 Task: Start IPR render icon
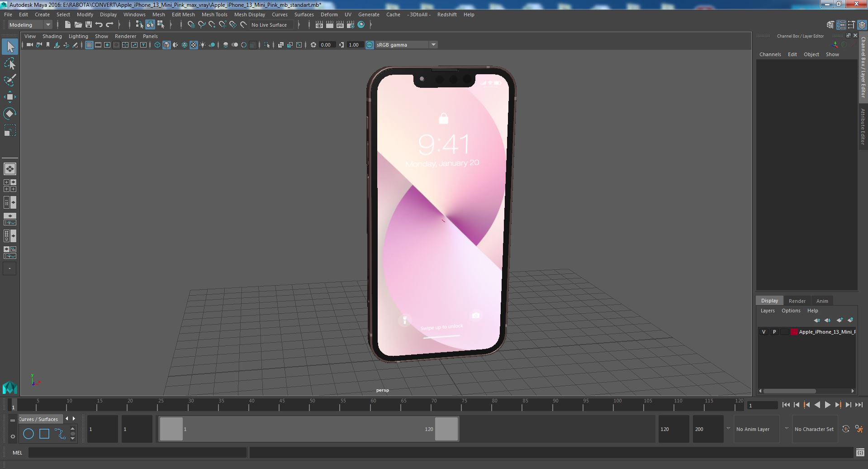point(340,25)
